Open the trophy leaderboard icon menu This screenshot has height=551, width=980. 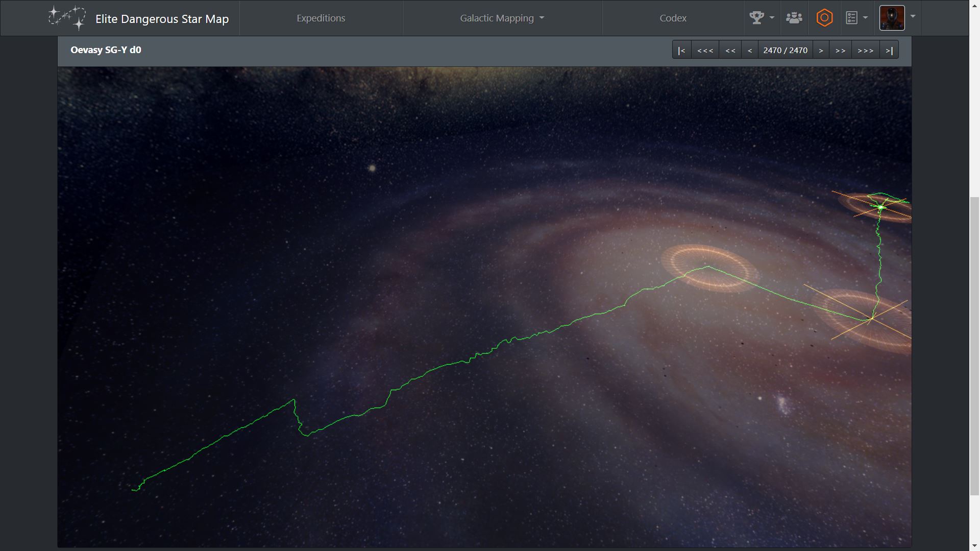[x=756, y=18]
